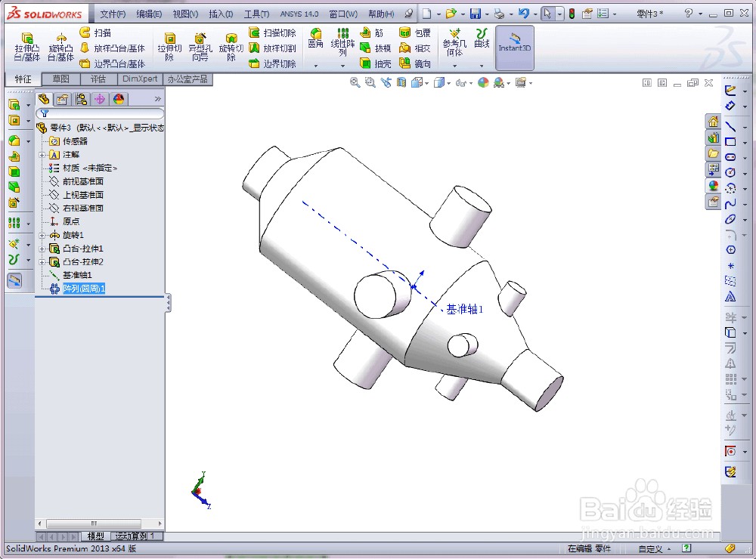This screenshot has width=756, height=559.
Task: Switch to the 评估 evaluate tab
Action: pos(98,79)
